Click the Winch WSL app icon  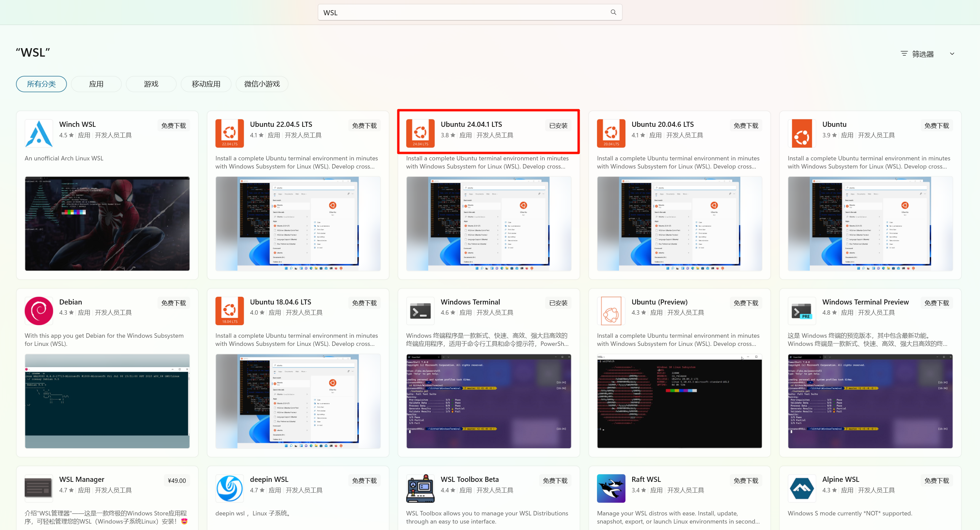tap(38, 133)
